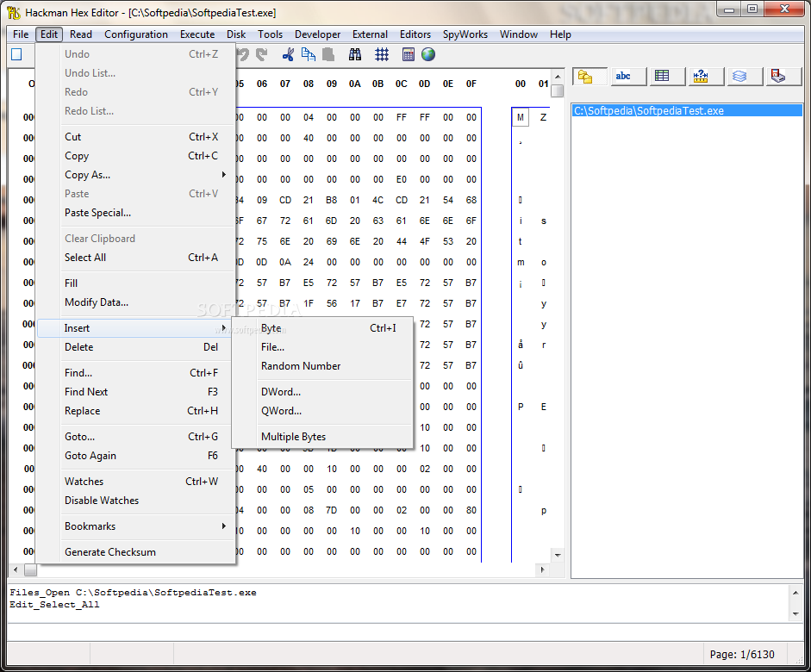This screenshot has width=811, height=672.
Task: Open the Editors menu
Action: coord(415,34)
